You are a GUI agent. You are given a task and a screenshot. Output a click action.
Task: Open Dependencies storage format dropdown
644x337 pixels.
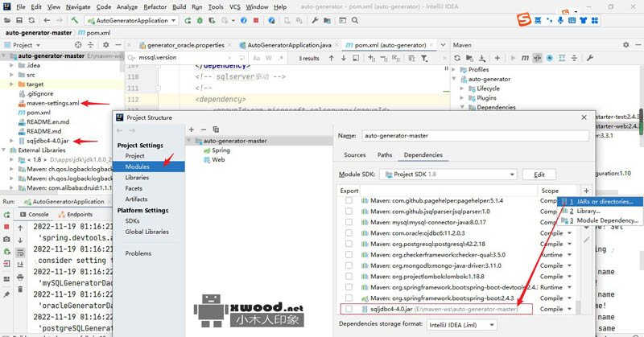pyautogui.click(x=461, y=325)
